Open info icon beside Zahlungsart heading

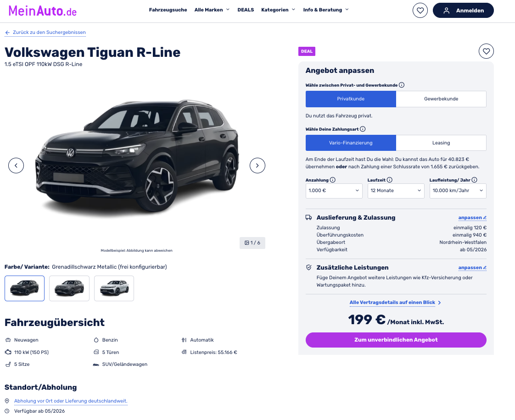click(x=363, y=129)
